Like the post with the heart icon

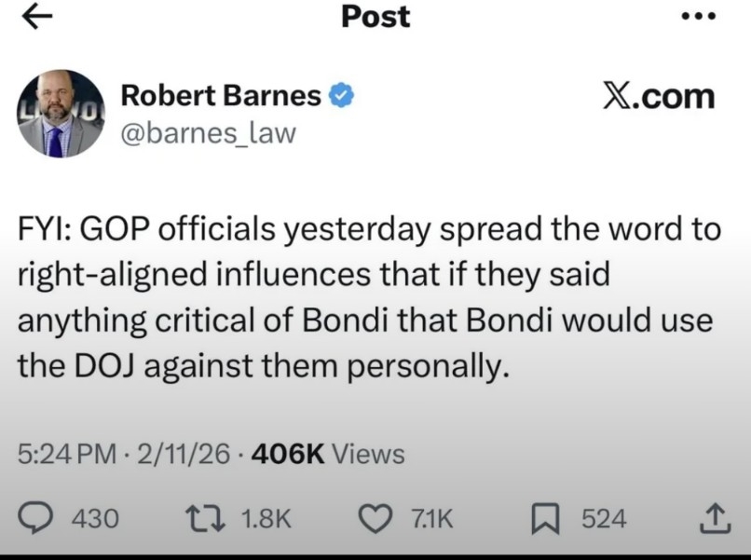[375, 518]
